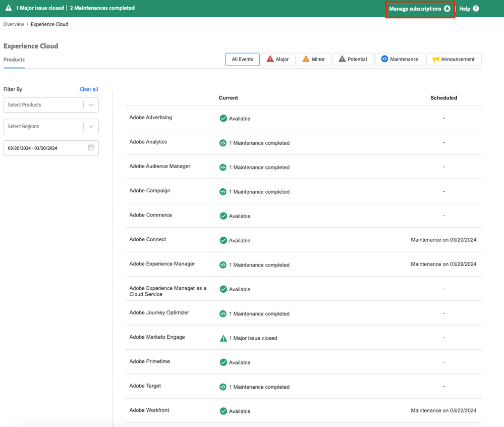Switch to the Products tab
The height and width of the screenshot is (427, 504).
[14, 60]
